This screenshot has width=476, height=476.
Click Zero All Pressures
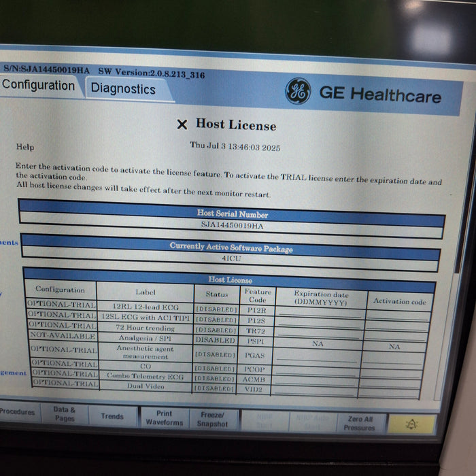click(360, 423)
